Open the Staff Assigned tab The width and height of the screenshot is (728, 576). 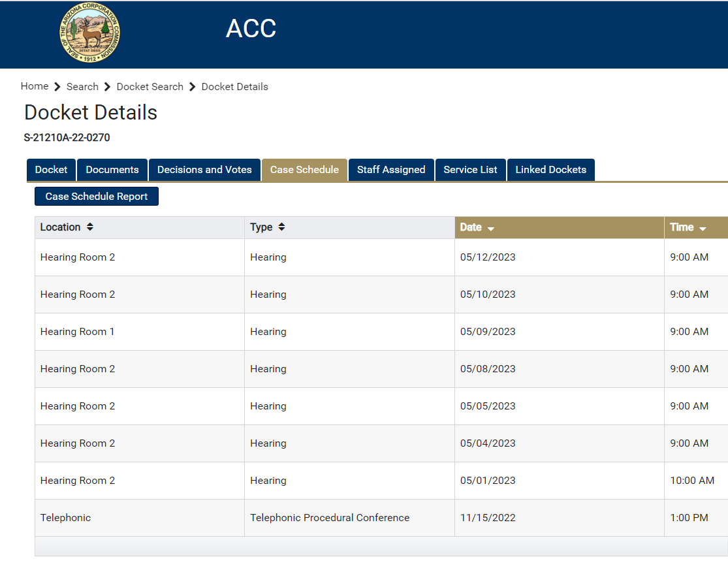coord(391,170)
